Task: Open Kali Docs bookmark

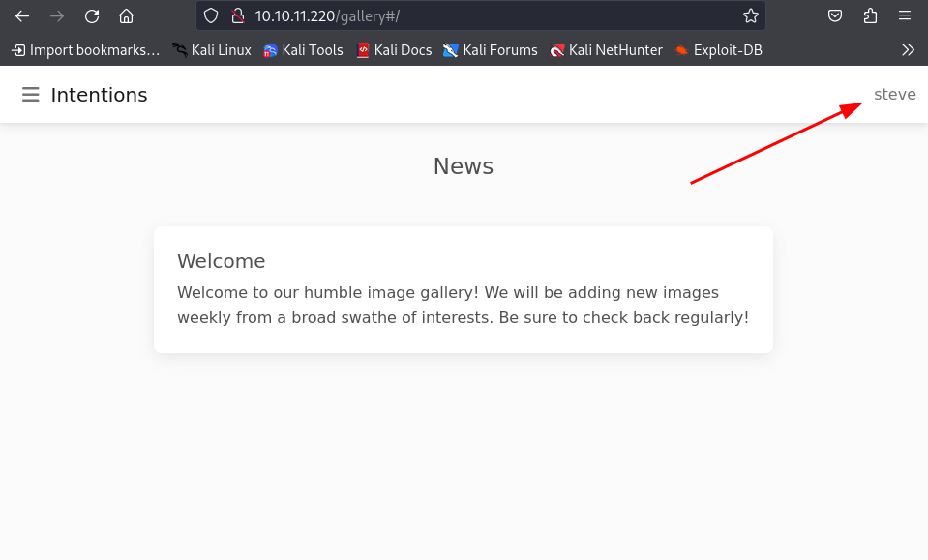Action: tap(394, 50)
